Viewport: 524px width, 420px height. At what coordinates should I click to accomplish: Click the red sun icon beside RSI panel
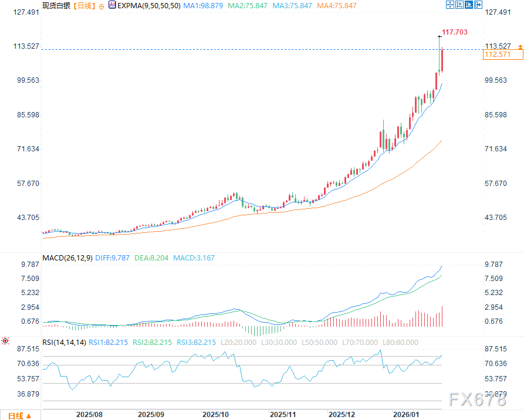click(x=5, y=340)
